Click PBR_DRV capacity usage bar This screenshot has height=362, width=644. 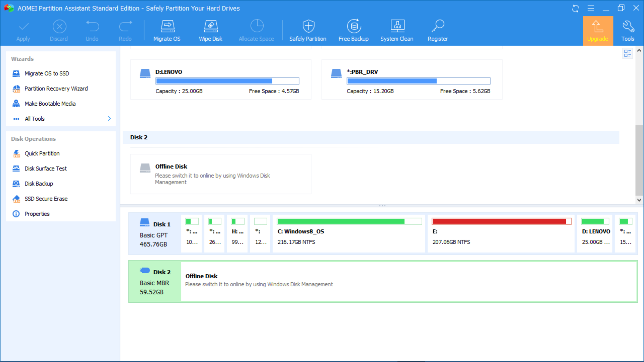click(x=418, y=81)
